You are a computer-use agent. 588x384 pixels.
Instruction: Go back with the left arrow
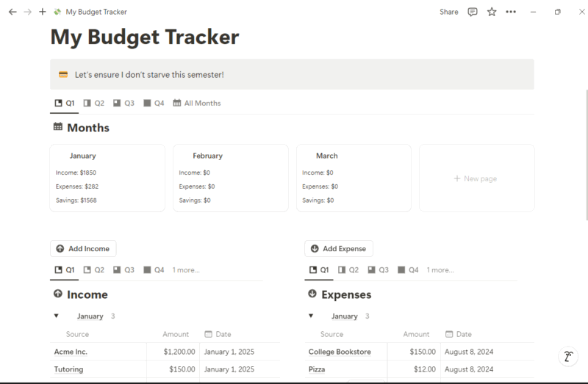tap(12, 12)
